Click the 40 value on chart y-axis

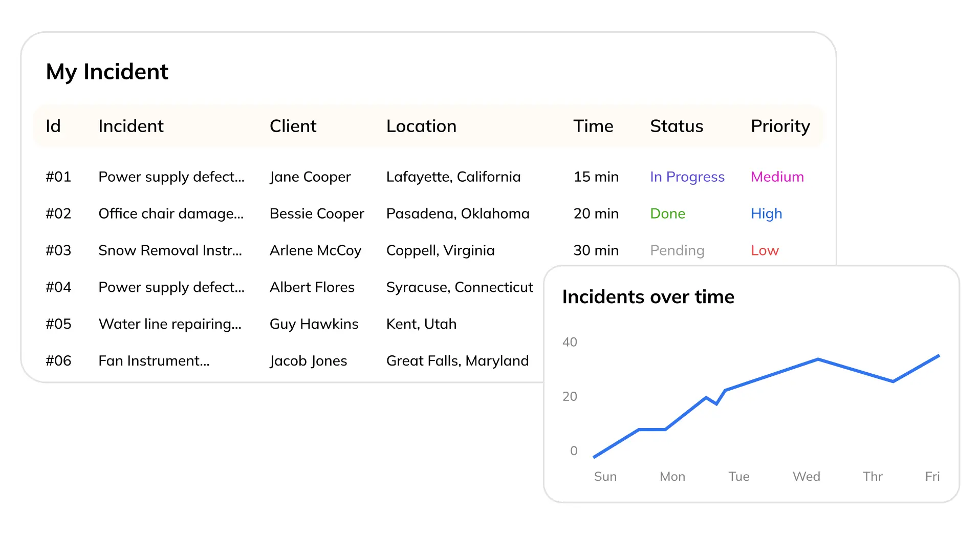coord(570,342)
